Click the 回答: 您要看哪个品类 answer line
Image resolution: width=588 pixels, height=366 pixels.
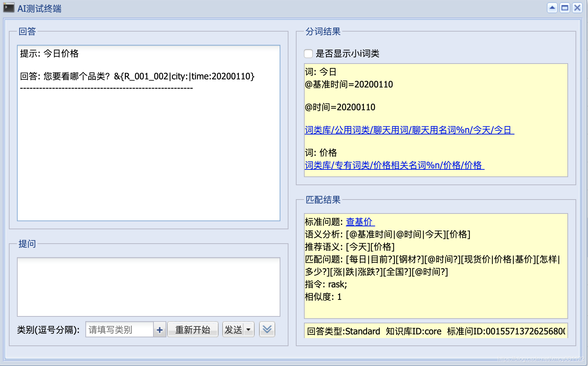point(137,76)
